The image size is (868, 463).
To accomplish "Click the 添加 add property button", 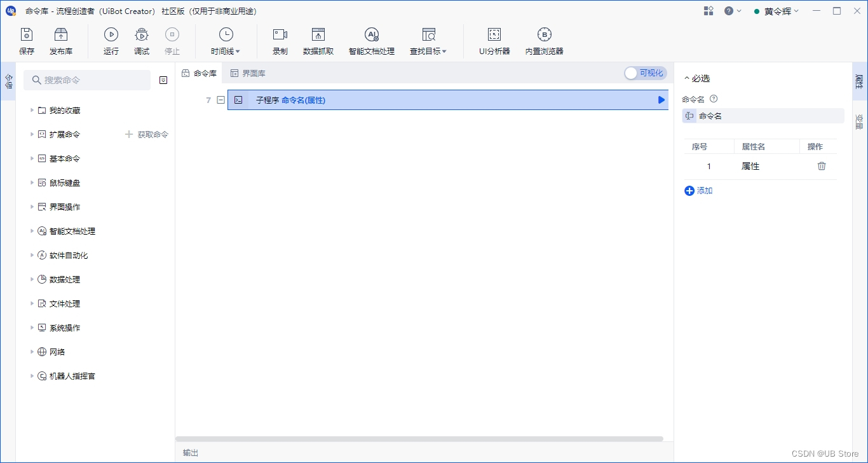I will pos(698,191).
